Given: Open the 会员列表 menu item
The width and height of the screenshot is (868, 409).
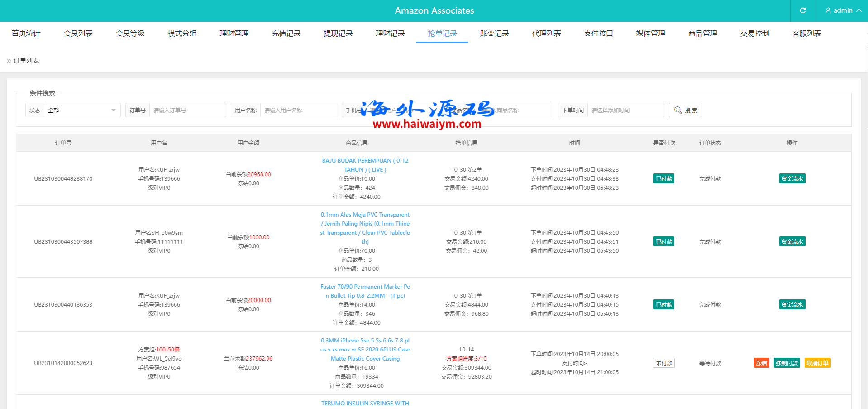Looking at the screenshot, I should point(78,34).
